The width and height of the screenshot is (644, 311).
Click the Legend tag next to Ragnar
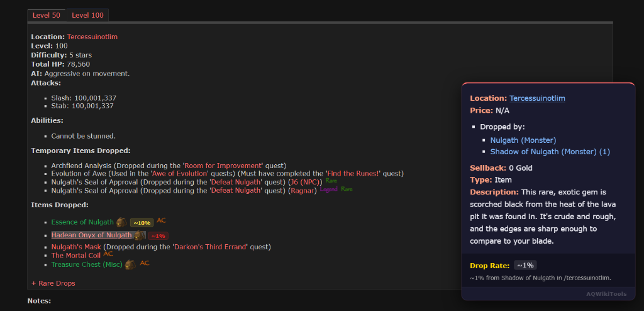(x=328, y=189)
